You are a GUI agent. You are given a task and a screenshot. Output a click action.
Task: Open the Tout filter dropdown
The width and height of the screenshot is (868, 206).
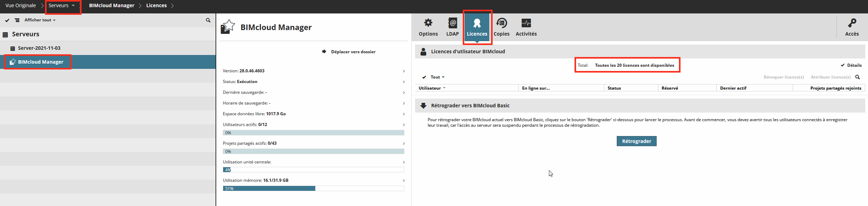[x=437, y=77]
